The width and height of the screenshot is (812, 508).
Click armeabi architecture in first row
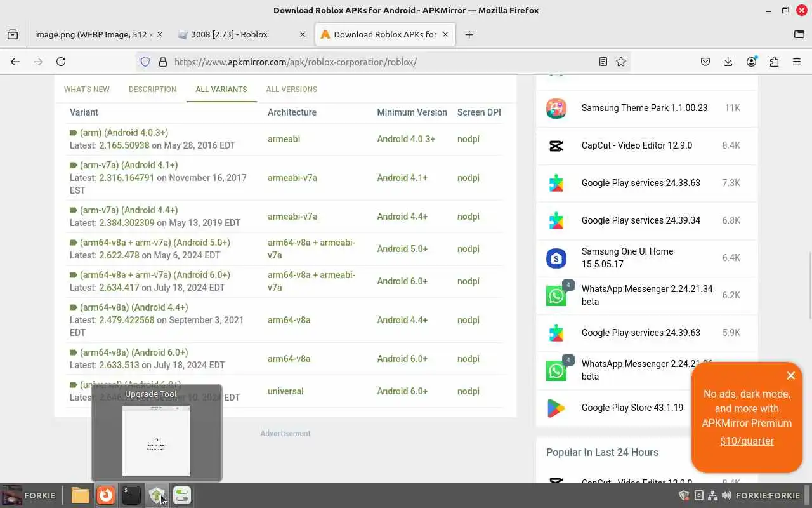click(284, 139)
